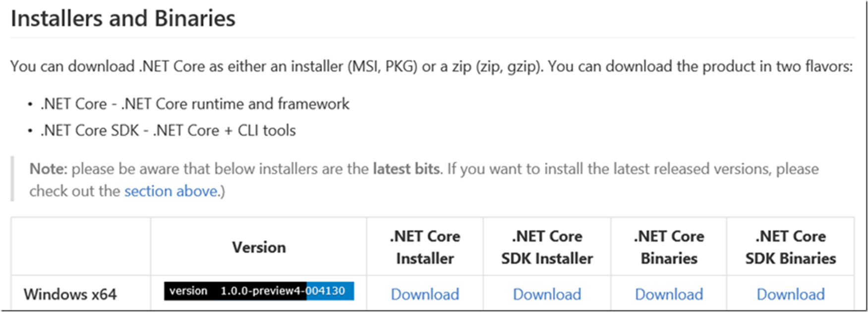Click the bold 'Note:' label
This screenshot has width=868, height=312.
[48, 169]
